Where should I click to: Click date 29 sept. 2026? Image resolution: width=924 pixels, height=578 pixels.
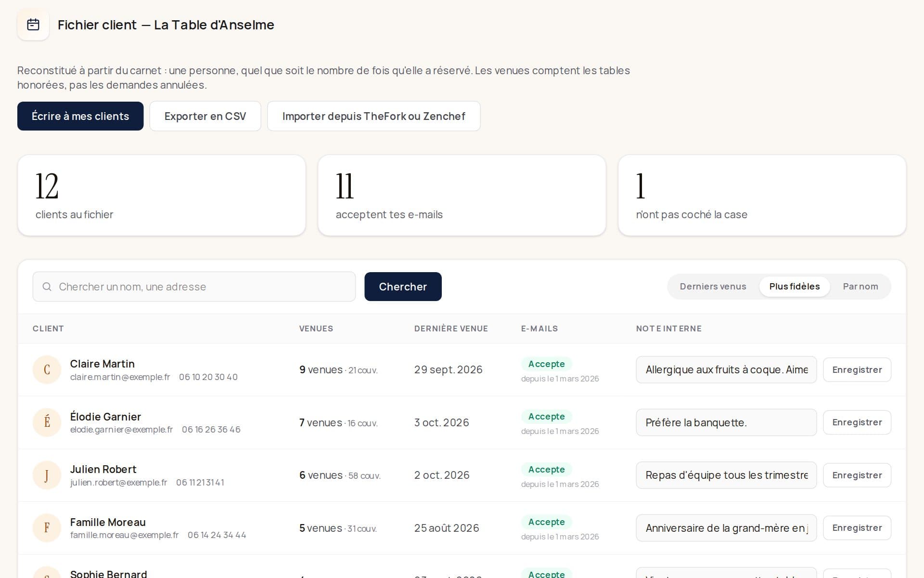[x=448, y=369]
